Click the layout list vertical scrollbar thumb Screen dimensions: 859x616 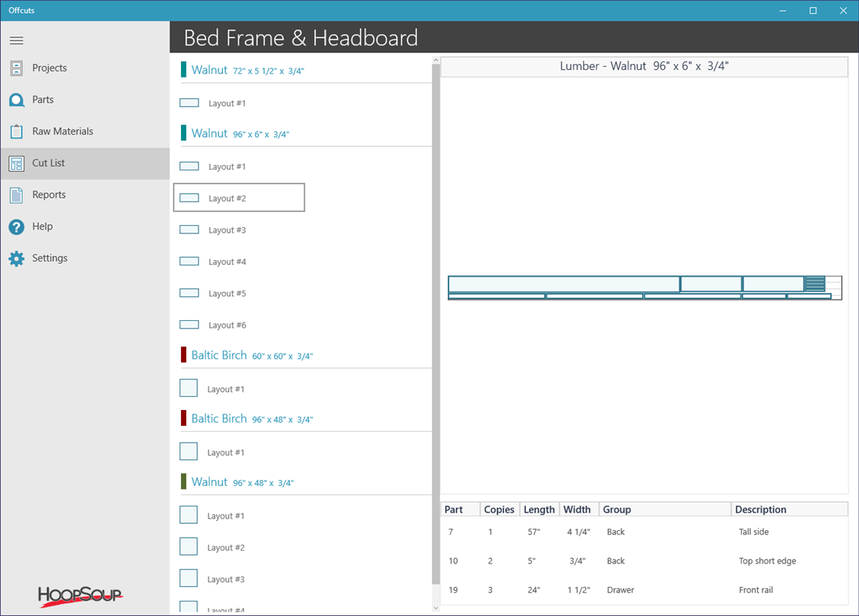436,324
